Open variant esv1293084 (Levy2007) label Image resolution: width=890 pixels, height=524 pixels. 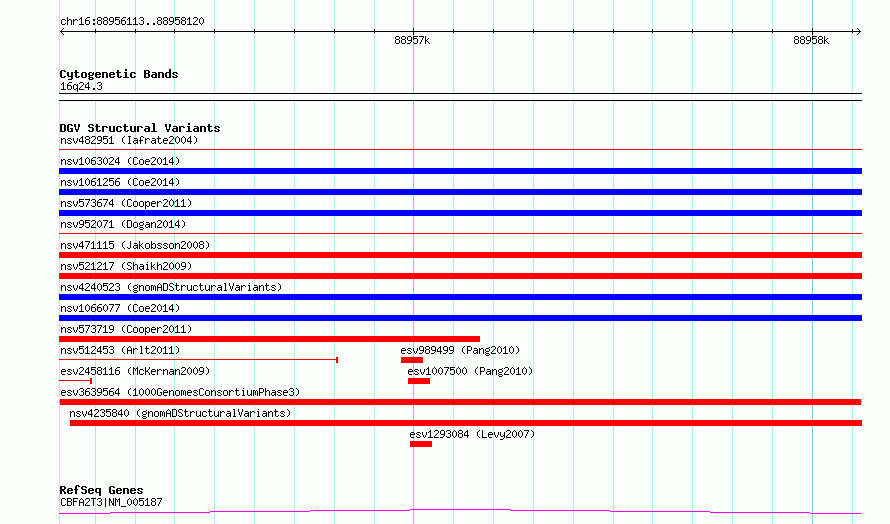(472, 434)
